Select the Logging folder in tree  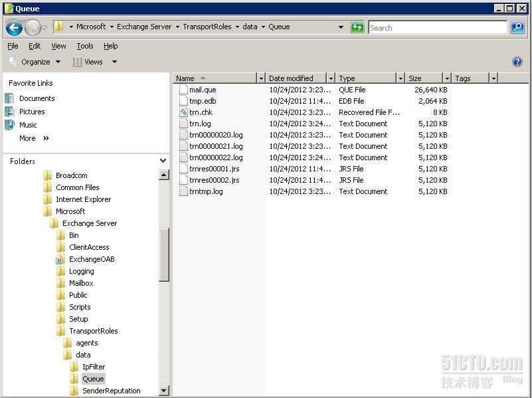(82, 271)
